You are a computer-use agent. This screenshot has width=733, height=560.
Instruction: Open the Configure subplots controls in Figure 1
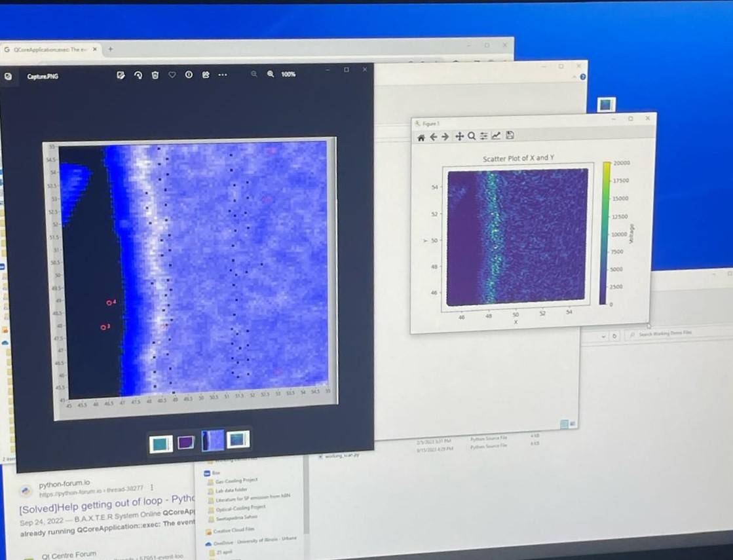tap(483, 136)
